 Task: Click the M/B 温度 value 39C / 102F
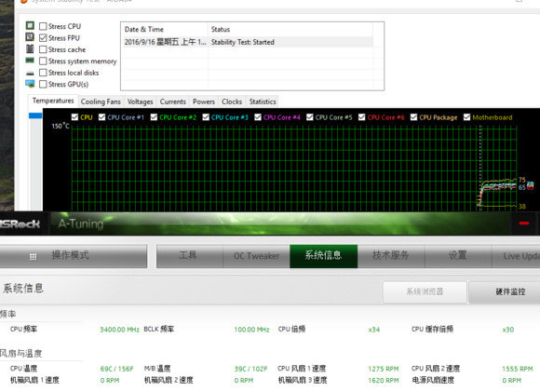click(x=250, y=369)
